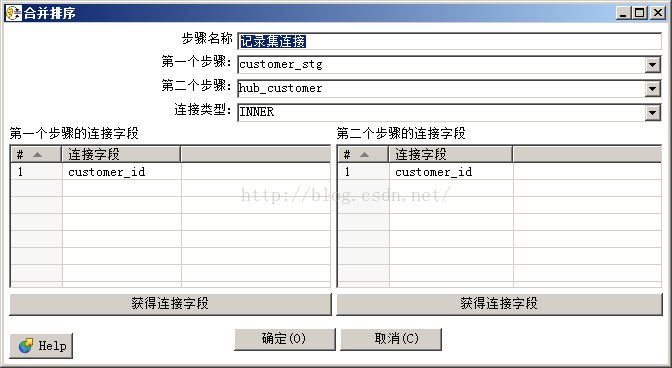Click the left table 连接字段 column header

click(x=121, y=154)
